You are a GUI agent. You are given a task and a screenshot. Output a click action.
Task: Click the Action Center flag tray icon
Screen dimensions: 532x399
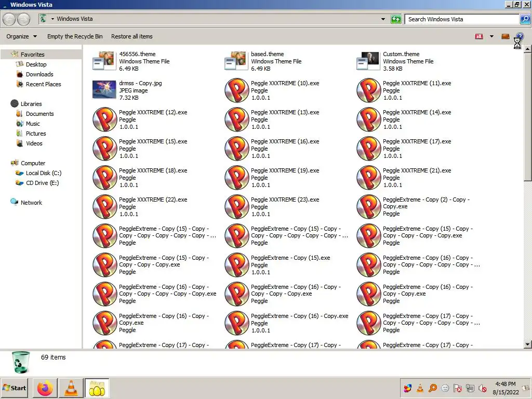click(x=458, y=388)
